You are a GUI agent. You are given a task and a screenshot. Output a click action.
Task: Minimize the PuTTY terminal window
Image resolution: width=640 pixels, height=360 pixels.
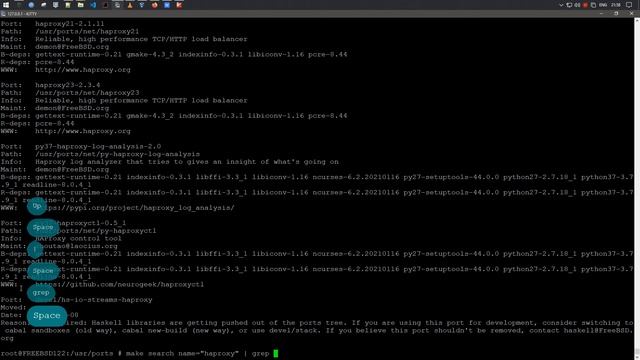pos(601,13)
